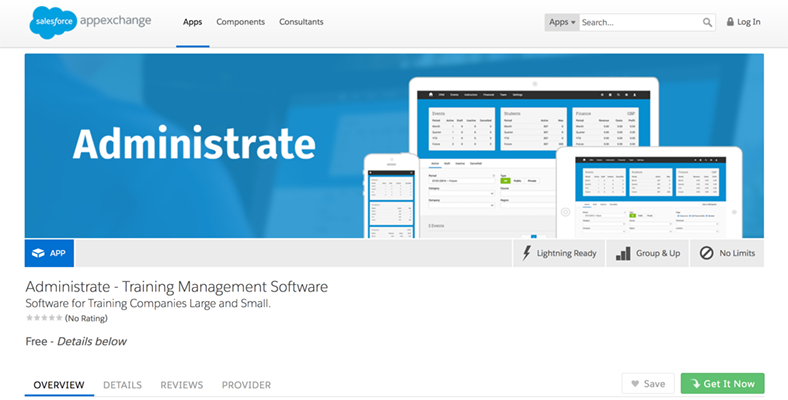Click the heart icon on Save

point(635,384)
